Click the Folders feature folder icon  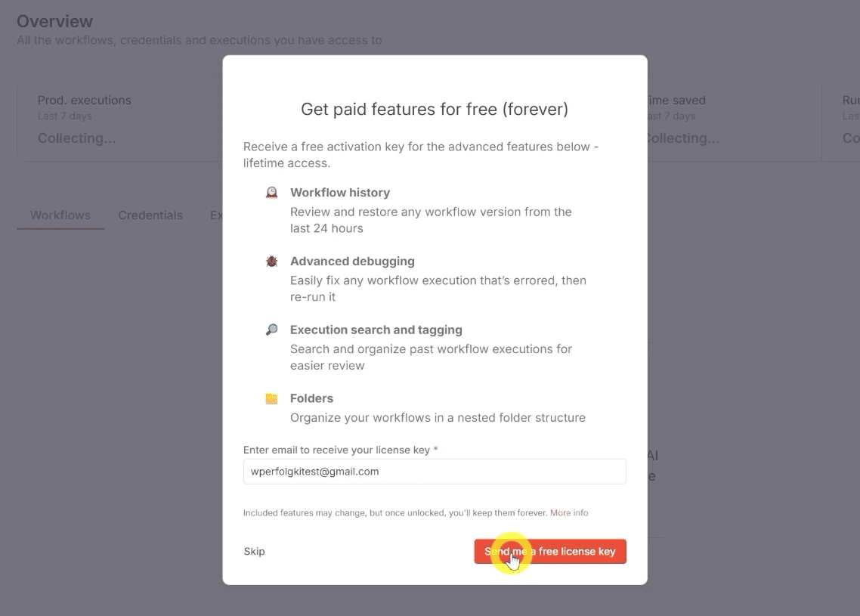[273, 398]
